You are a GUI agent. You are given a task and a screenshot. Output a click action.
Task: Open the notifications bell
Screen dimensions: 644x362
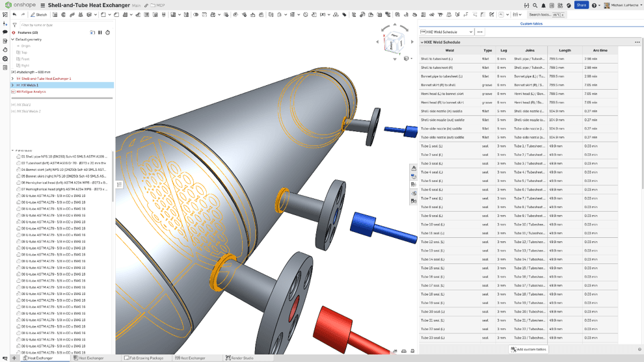(x=543, y=5)
